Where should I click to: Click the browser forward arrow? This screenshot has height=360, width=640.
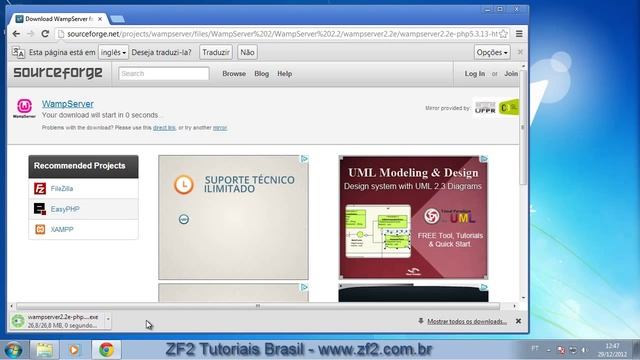coord(31,34)
